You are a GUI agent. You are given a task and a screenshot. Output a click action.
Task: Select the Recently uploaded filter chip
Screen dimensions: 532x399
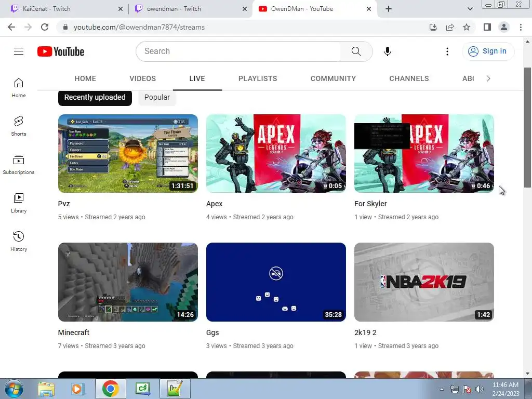95,97
